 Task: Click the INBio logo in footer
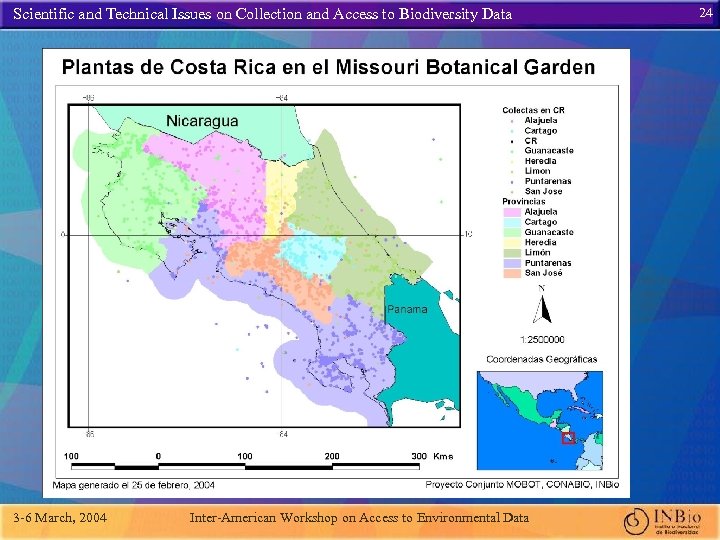click(663, 521)
